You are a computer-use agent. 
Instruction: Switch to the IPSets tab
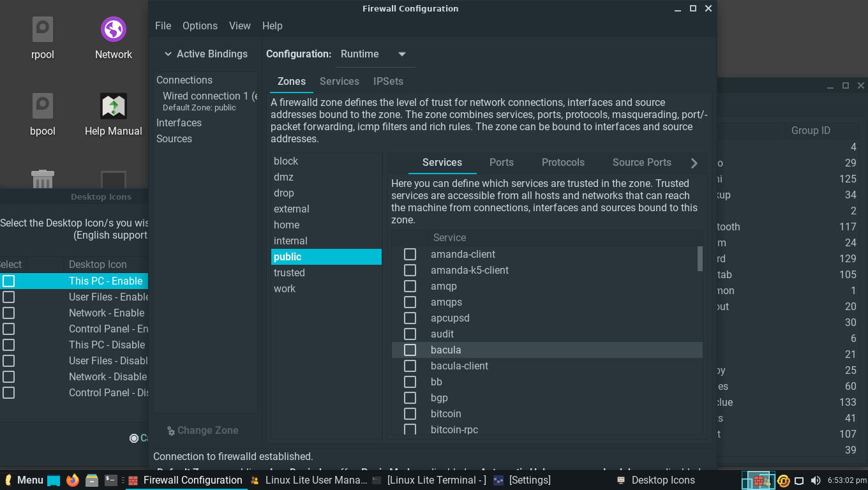388,82
